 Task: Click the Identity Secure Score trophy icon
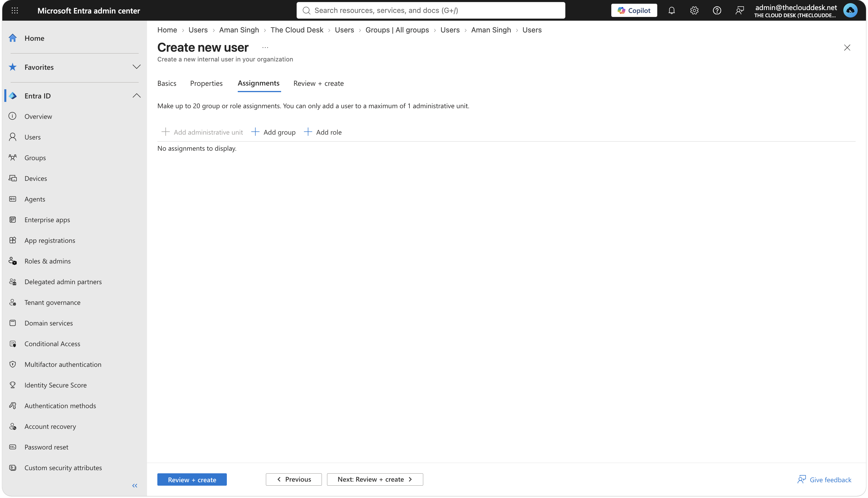point(13,385)
